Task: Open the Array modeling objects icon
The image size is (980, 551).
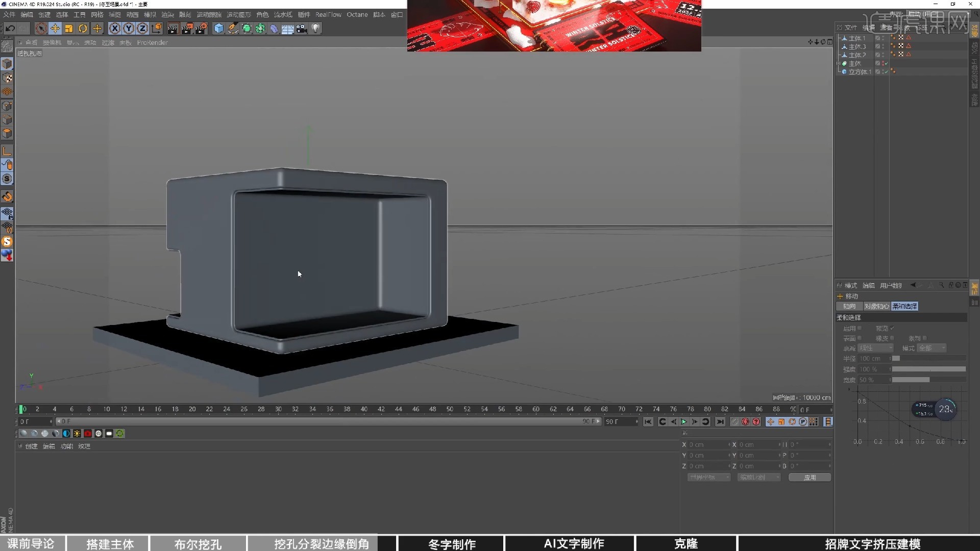Action: (260, 29)
